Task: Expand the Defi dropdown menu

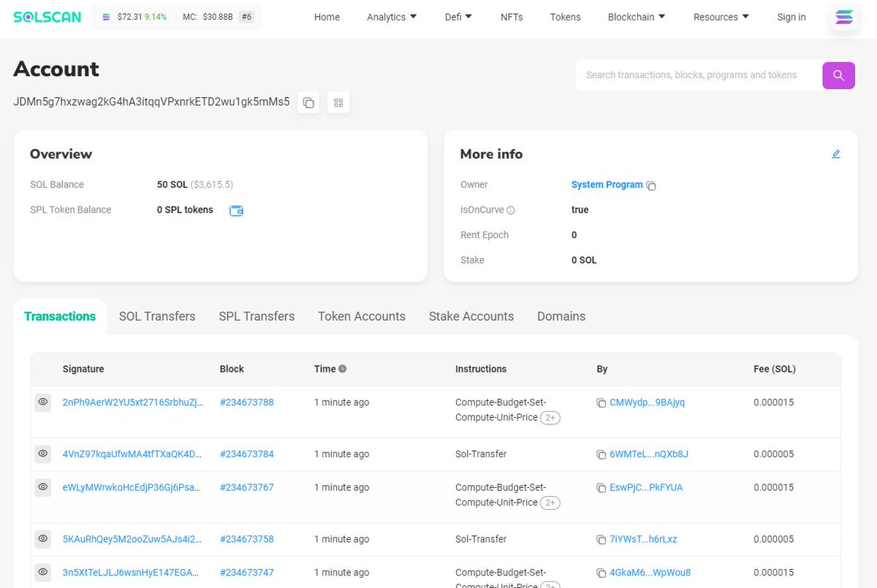Action: (458, 17)
